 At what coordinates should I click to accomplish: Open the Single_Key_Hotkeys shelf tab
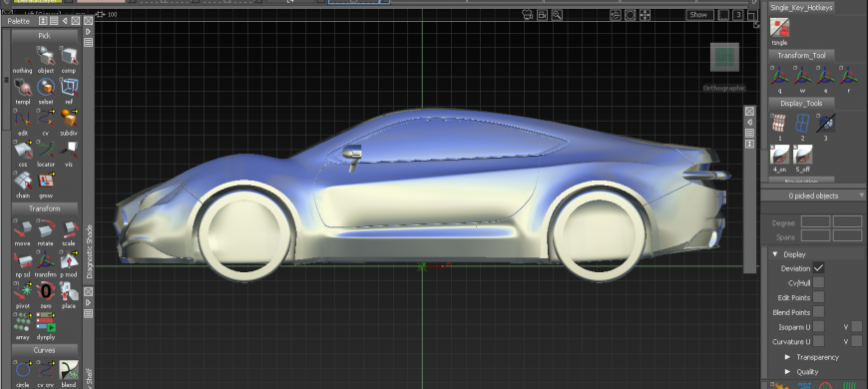click(x=801, y=8)
